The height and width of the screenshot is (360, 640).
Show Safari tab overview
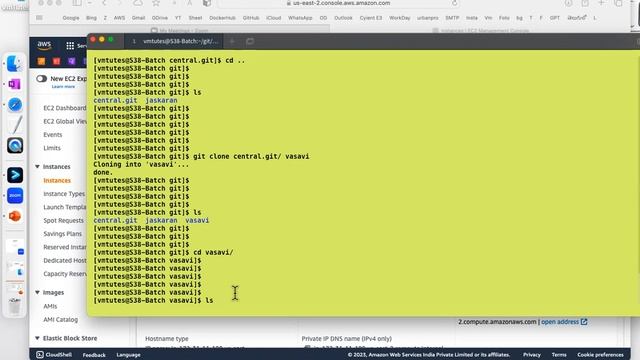pos(618,3)
